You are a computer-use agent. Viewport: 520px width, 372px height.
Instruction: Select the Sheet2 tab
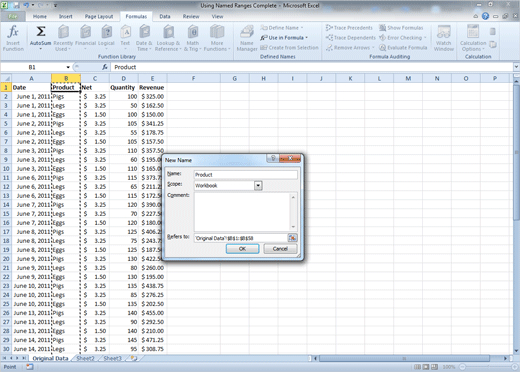(86, 358)
